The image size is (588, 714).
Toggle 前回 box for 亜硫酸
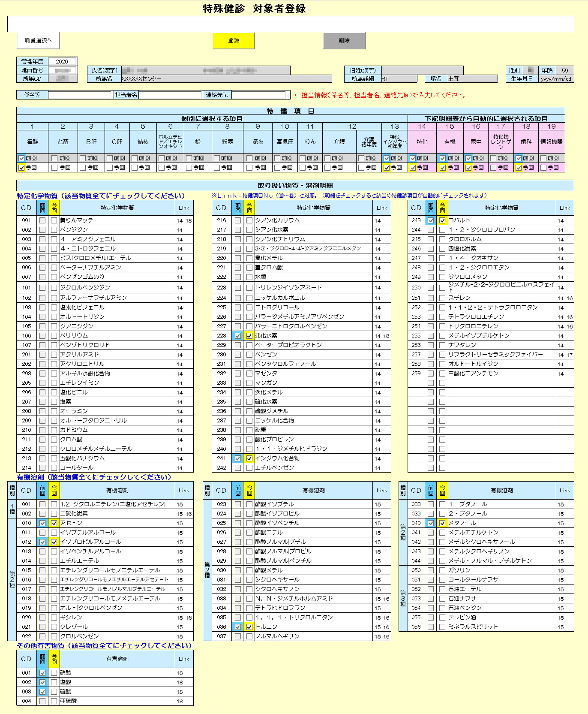[42, 701]
